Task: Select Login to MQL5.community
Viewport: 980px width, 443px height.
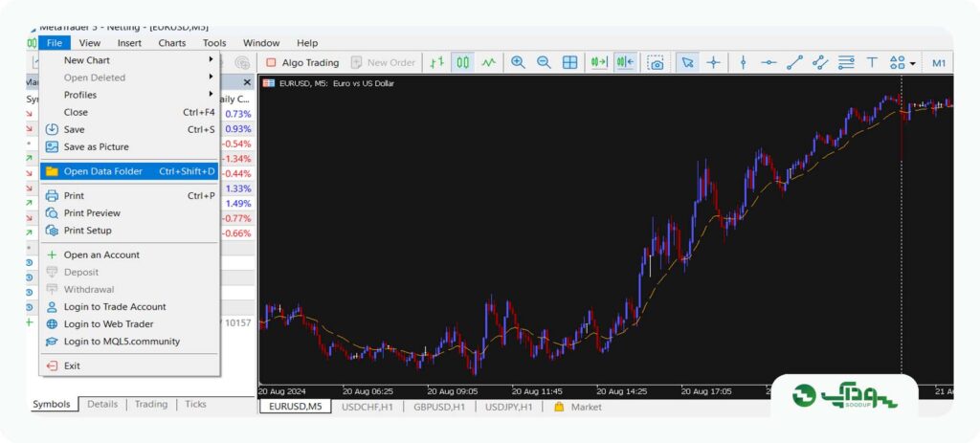Action: click(x=129, y=342)
